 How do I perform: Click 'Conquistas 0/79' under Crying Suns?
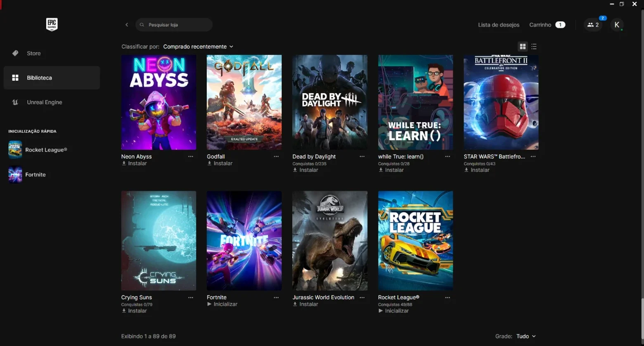point(137,305)
